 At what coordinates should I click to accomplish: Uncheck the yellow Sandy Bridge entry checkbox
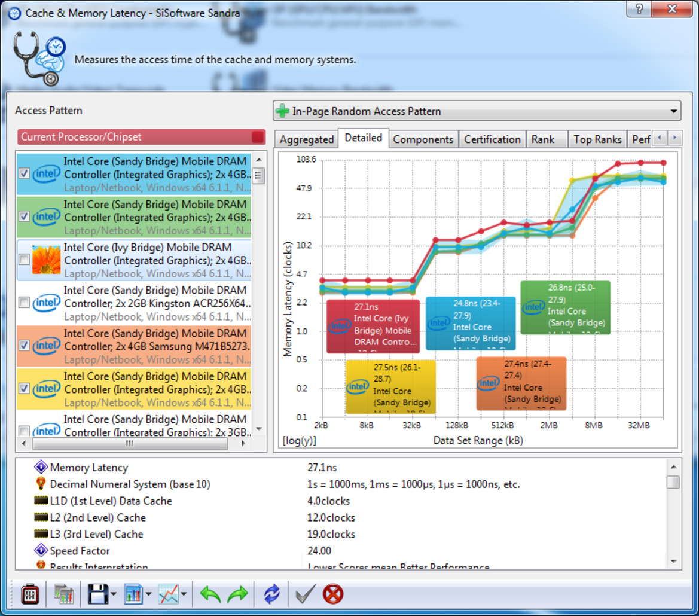click(24, 389)
